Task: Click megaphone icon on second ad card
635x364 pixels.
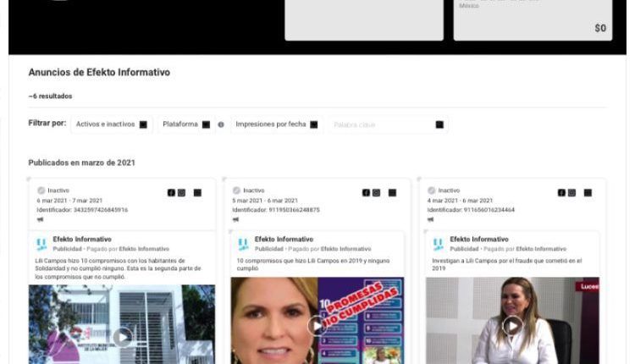Action: point(235,220)
